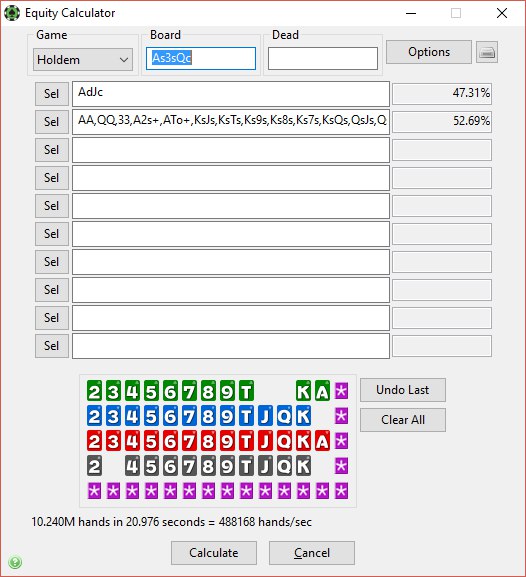Pick the blue K card
The height and width of the screenshot is (577, 526).
[303, 416]
